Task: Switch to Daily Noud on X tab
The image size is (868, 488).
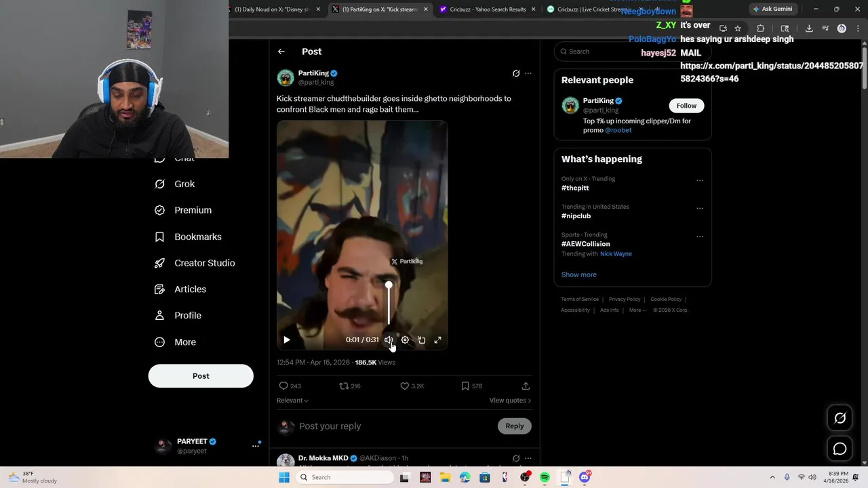Action: (271, 9)
